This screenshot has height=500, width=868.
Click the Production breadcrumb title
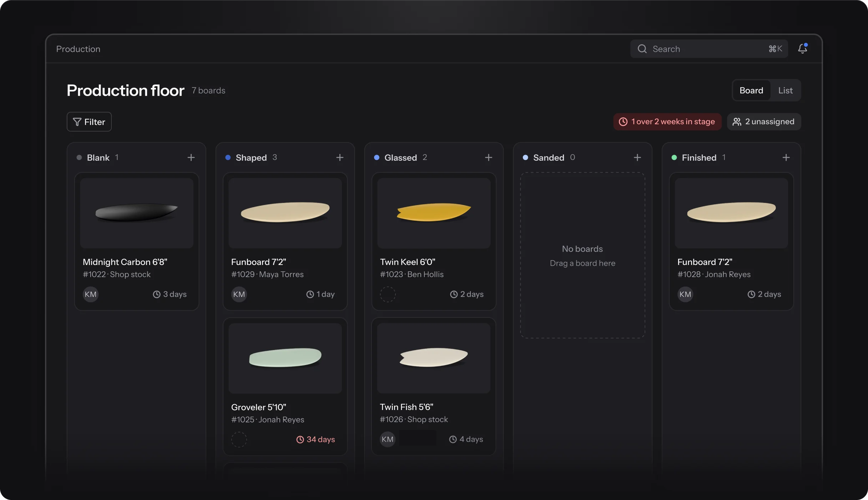[x=78, y=49]
